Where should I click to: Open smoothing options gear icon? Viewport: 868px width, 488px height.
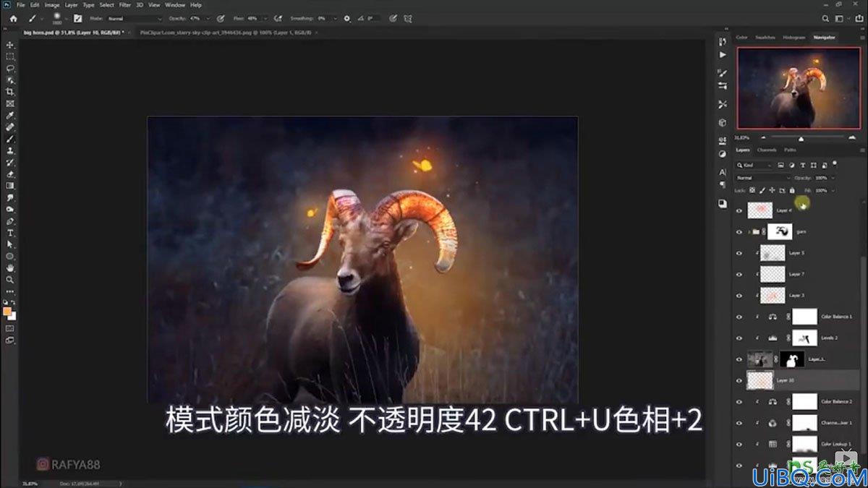point(346,18)
